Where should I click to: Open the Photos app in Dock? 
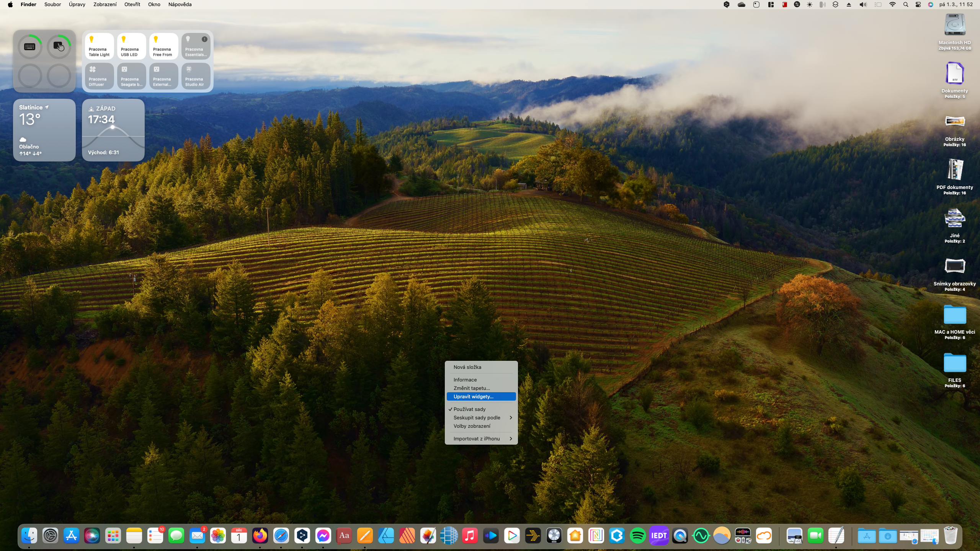[x=218, y=536]
